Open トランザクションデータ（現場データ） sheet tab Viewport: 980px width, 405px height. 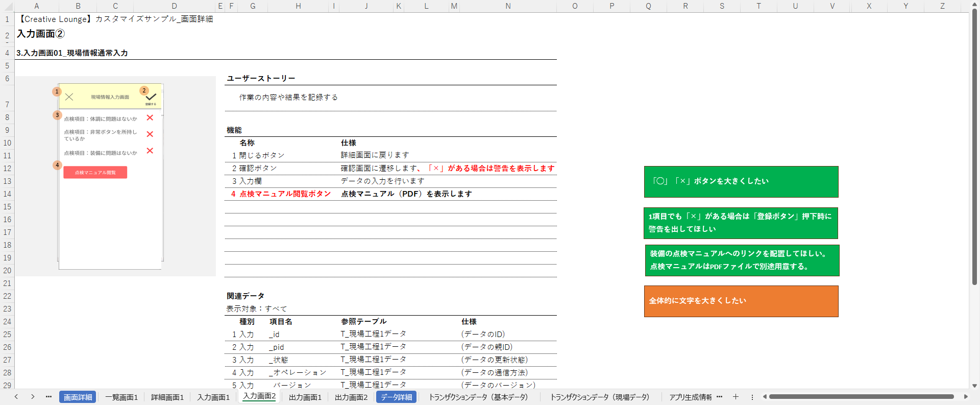[600, 397]
